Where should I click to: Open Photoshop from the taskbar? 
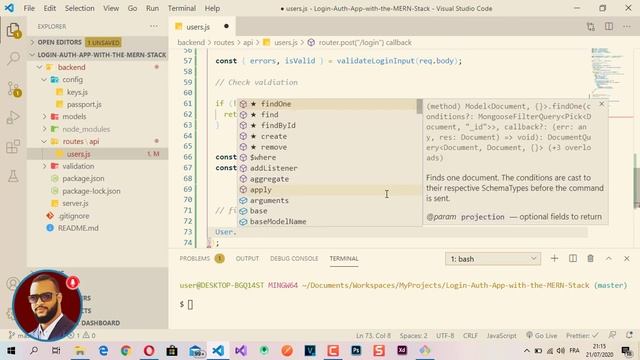(x=356, y=351)
